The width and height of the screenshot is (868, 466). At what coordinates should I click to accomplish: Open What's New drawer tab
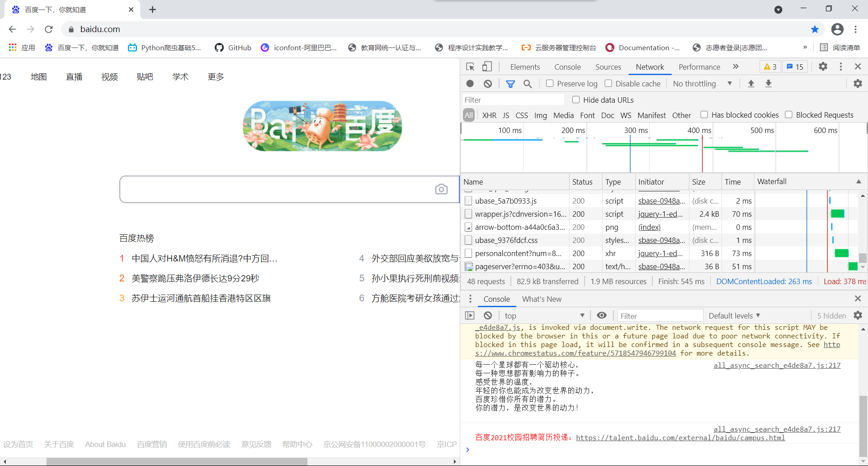click(x=542, y=299)
